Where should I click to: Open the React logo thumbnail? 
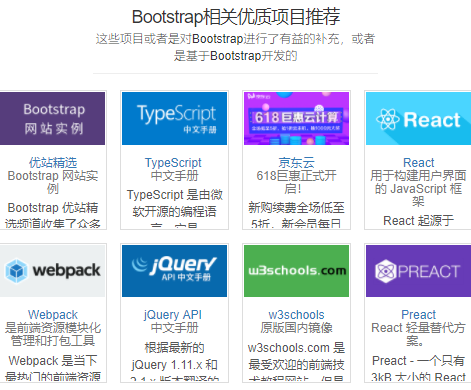tap(418, 118)
